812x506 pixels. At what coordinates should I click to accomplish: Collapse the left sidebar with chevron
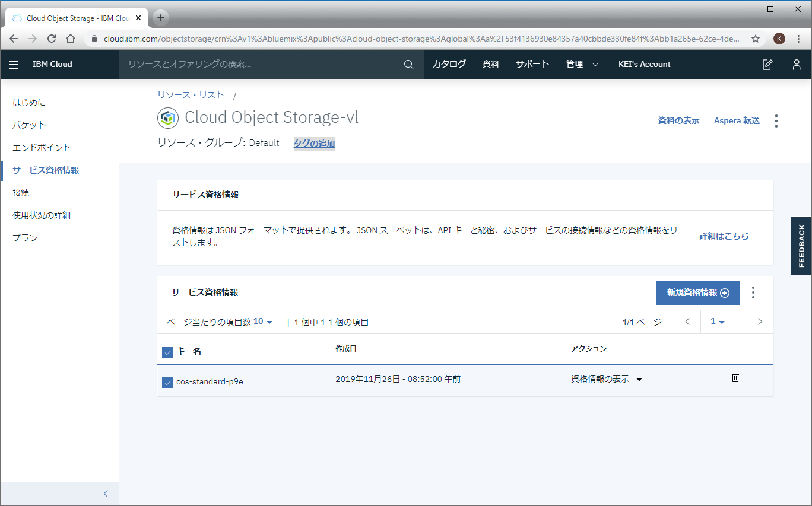tap(106, 493)
